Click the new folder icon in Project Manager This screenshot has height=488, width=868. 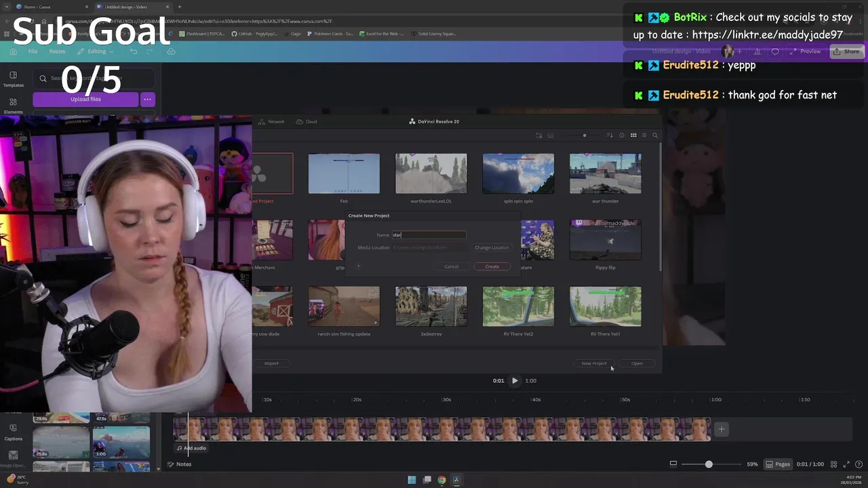point(539,136)
